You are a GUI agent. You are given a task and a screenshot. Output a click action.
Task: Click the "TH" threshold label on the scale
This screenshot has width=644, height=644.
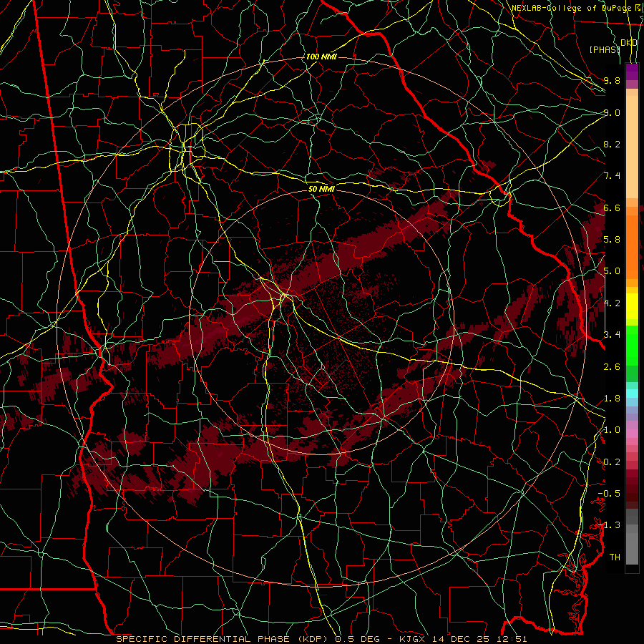click(x=615, y=557)
